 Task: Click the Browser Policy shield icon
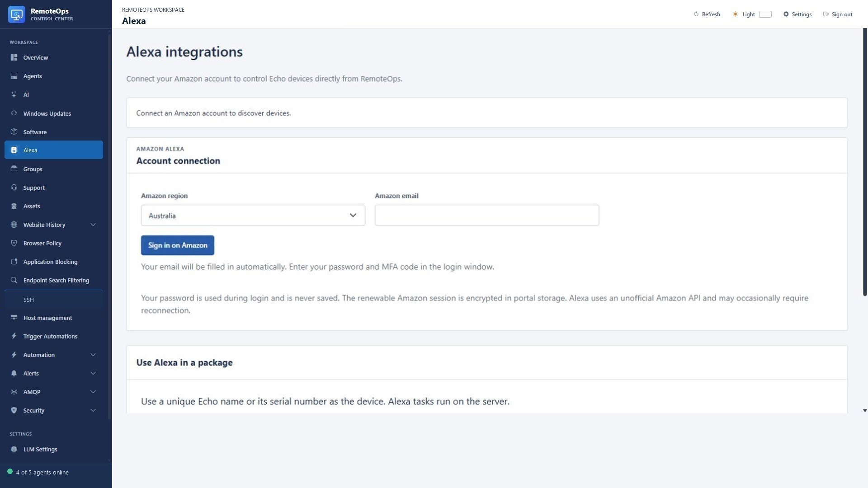[x=14, y=243]
